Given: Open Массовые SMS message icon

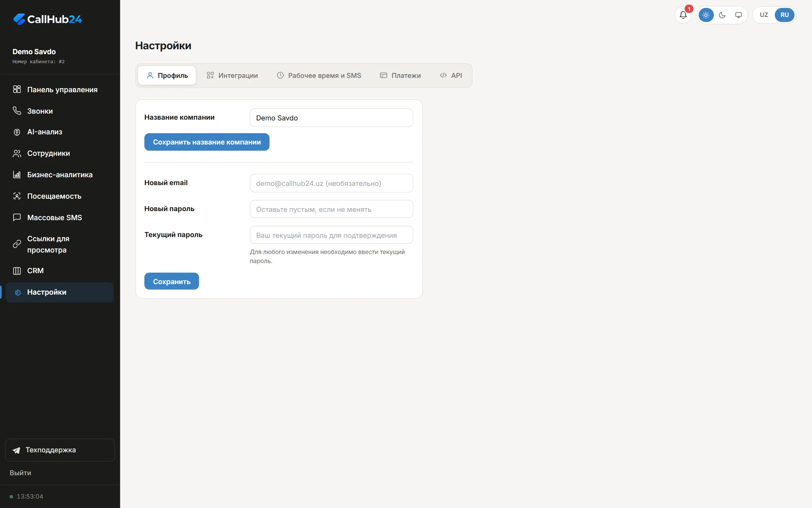Looking at the screenshot, I should click(17, 217).
